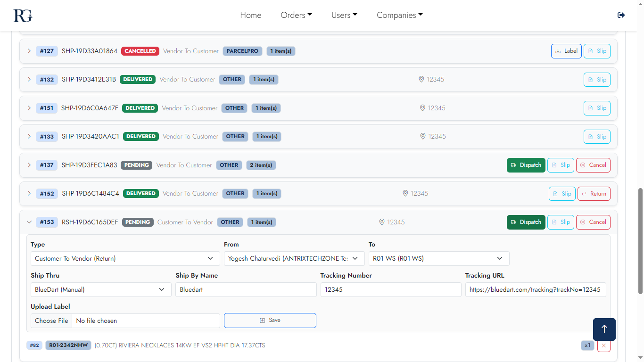The height and width of the screenshot is (362, 644).
Task: Save the shipment details
Action: coord(270,321)
